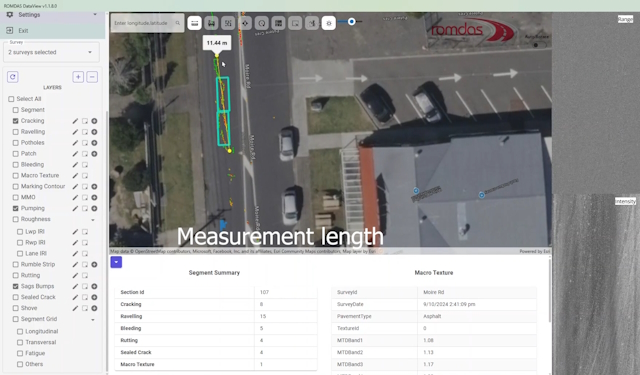Click the note icon for Cracking layer
The height and width of the screenshot is (375, 640).
click(85, 121)
